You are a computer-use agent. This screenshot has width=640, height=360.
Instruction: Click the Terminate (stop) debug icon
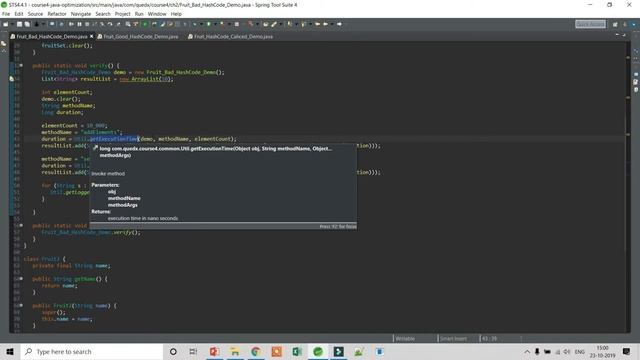[87, 24]
